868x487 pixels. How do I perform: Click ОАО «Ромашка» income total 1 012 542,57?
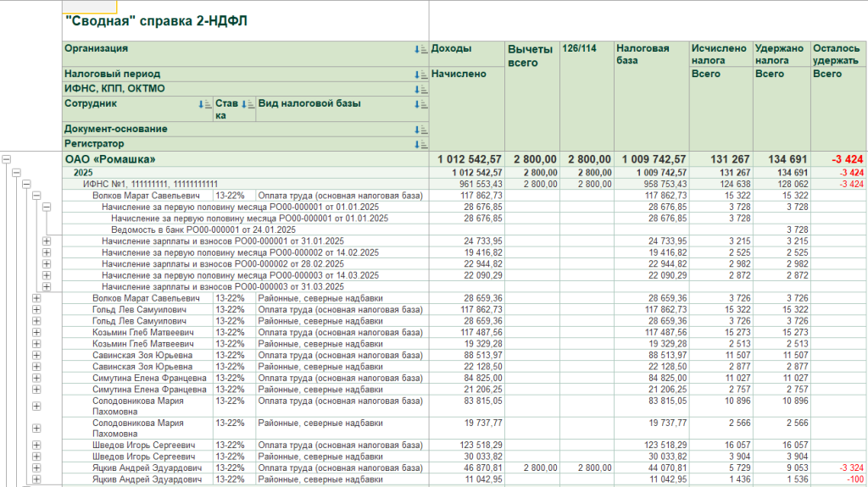[x=470, y=159]
